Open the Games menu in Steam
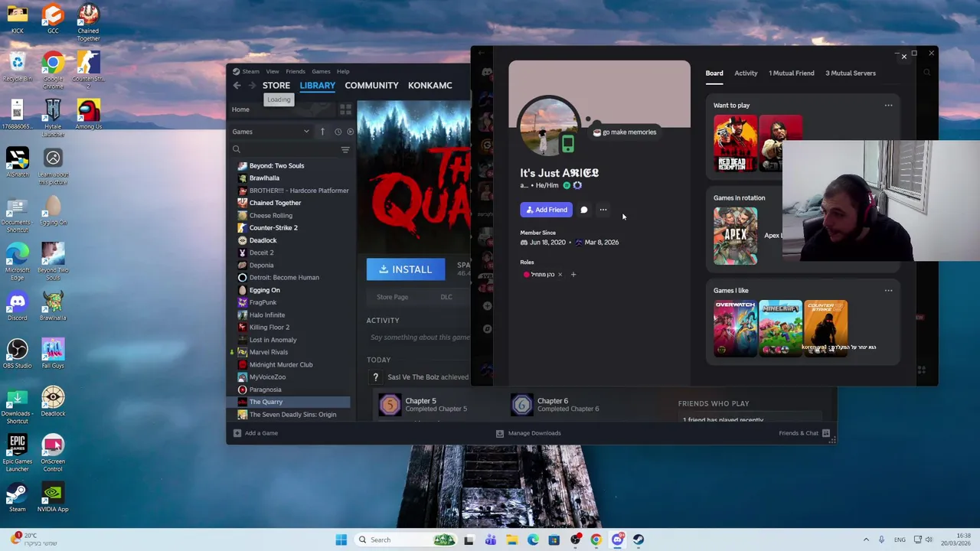 coord(321,71)
